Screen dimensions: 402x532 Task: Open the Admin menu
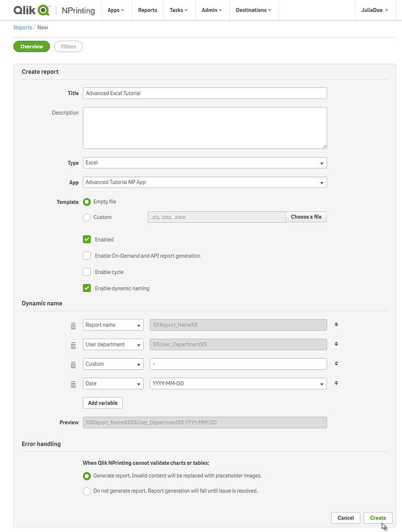tap(212, 10)
